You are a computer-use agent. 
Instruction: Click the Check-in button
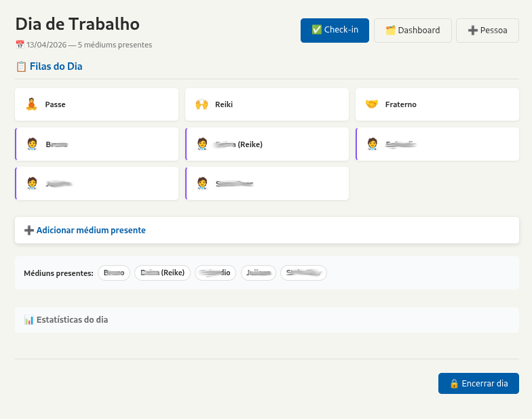[335, 30]
